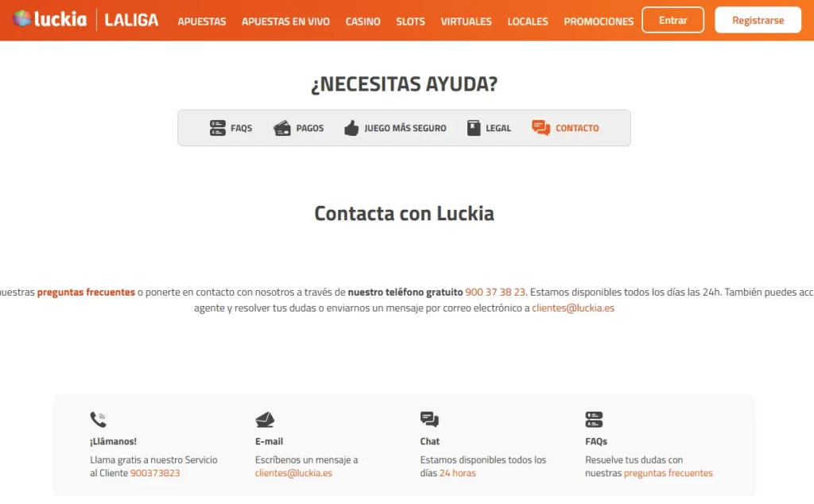814x504 pixels.
Task: Click the ¿NECESITAS AYUDA? heading
Action: coord(404,83)
